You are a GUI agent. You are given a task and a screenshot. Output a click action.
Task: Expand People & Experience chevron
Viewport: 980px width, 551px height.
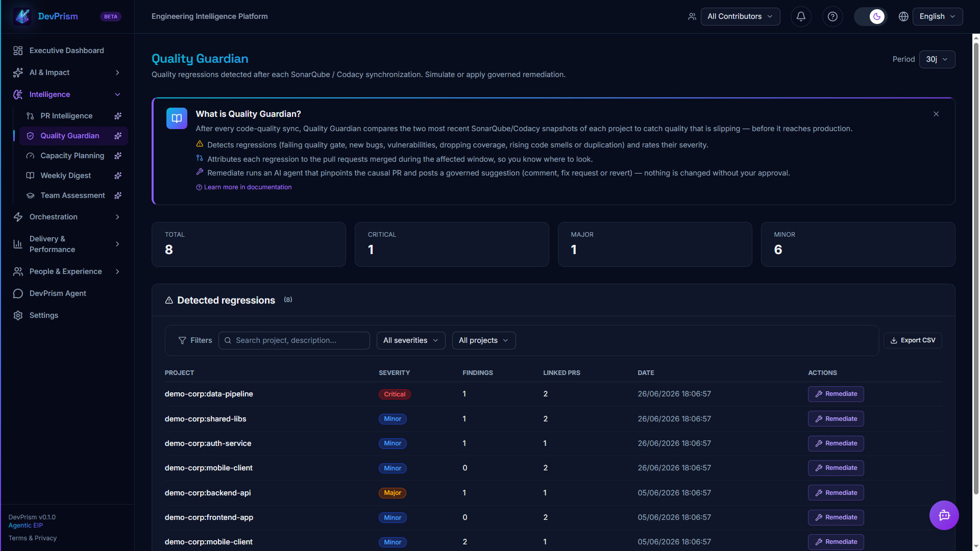click(x=117, y=271)
